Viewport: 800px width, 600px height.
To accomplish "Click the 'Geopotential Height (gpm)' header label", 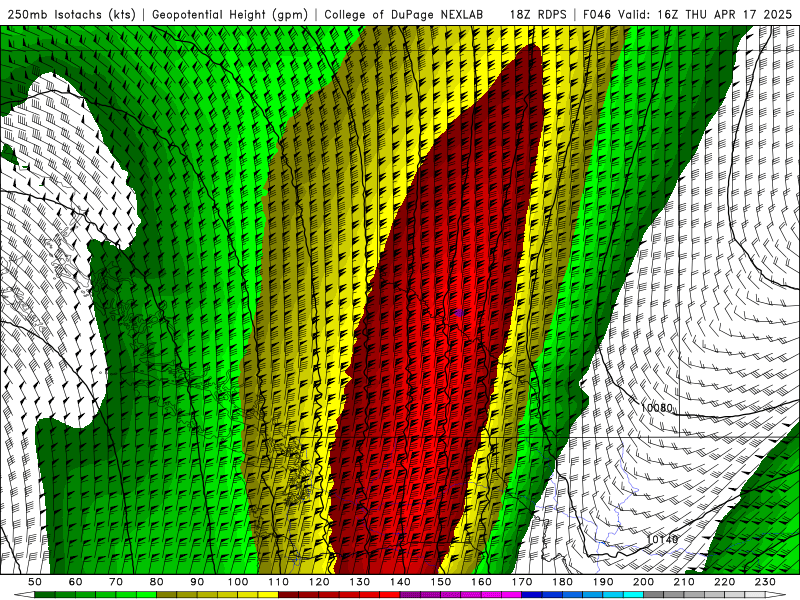I will 230,14.
